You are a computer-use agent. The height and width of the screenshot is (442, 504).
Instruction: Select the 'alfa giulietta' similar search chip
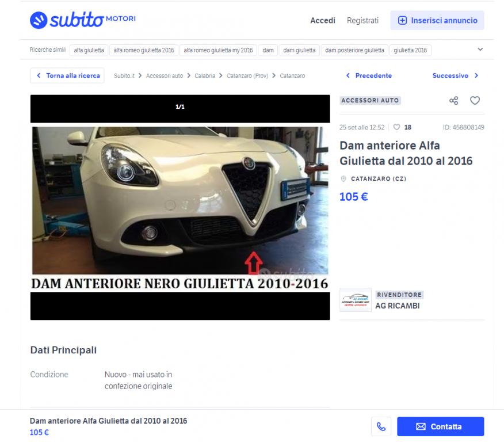89,50
